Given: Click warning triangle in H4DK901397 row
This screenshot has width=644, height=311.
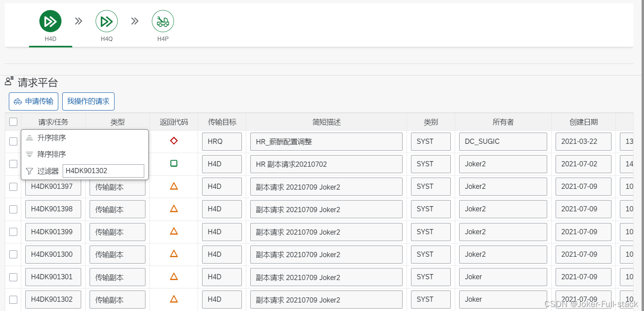Looking at the screenshot, I should [x=174, y=186].
